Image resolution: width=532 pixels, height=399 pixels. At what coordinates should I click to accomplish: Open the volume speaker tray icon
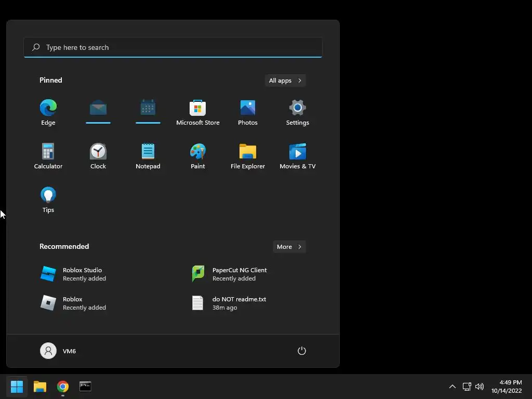coord(480,387)
